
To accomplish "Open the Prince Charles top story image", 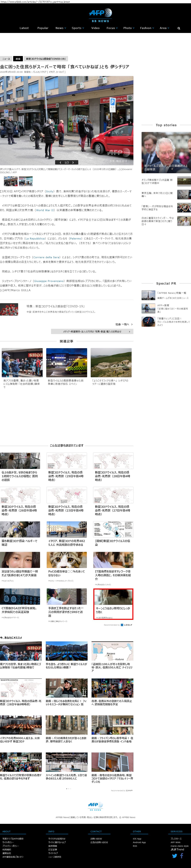I will (166, 152).
